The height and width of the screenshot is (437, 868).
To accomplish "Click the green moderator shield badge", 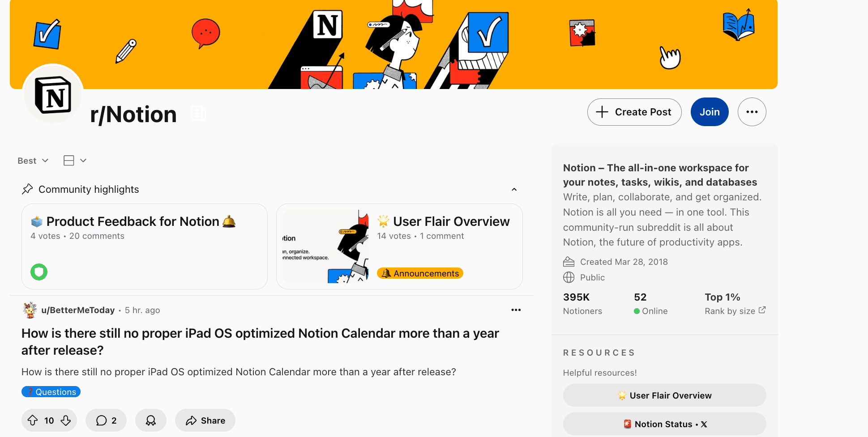I will tap(39, 272).
